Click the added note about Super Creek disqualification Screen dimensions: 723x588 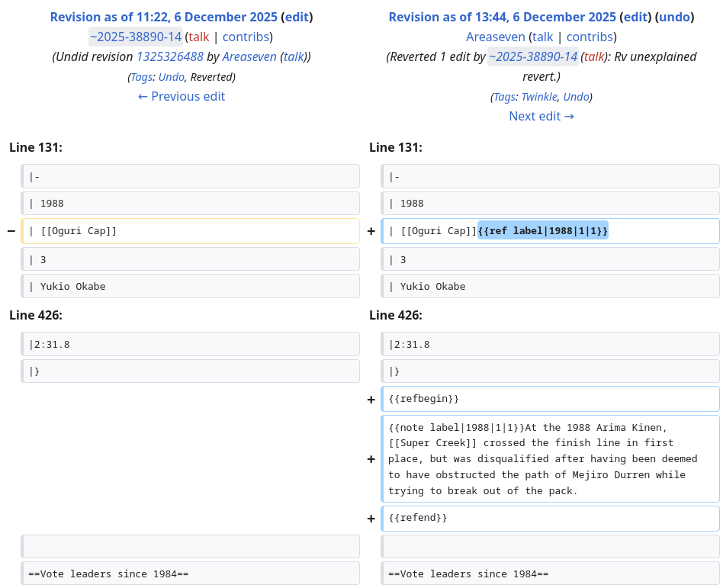550,459
